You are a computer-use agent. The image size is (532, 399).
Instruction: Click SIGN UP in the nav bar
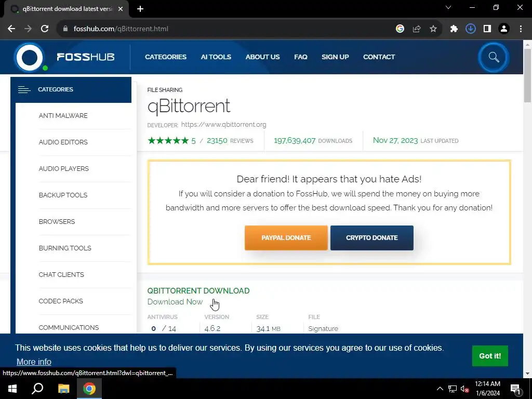click(335, 57)
